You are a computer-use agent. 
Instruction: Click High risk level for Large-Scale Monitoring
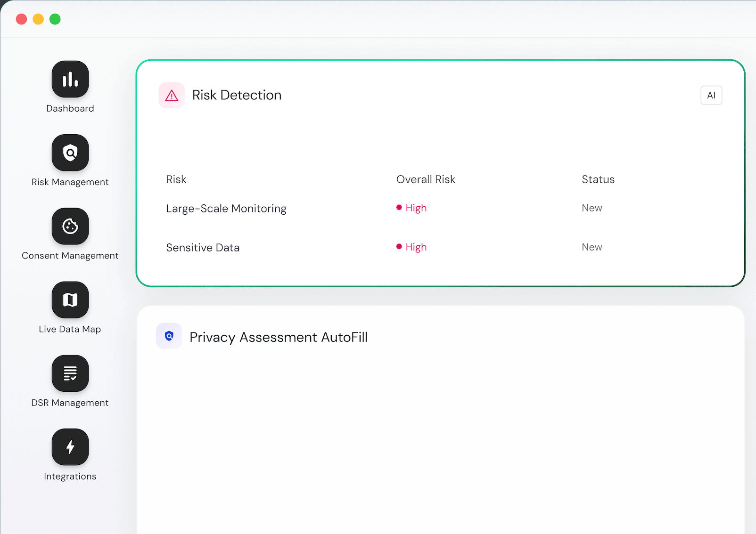(415, 208)
